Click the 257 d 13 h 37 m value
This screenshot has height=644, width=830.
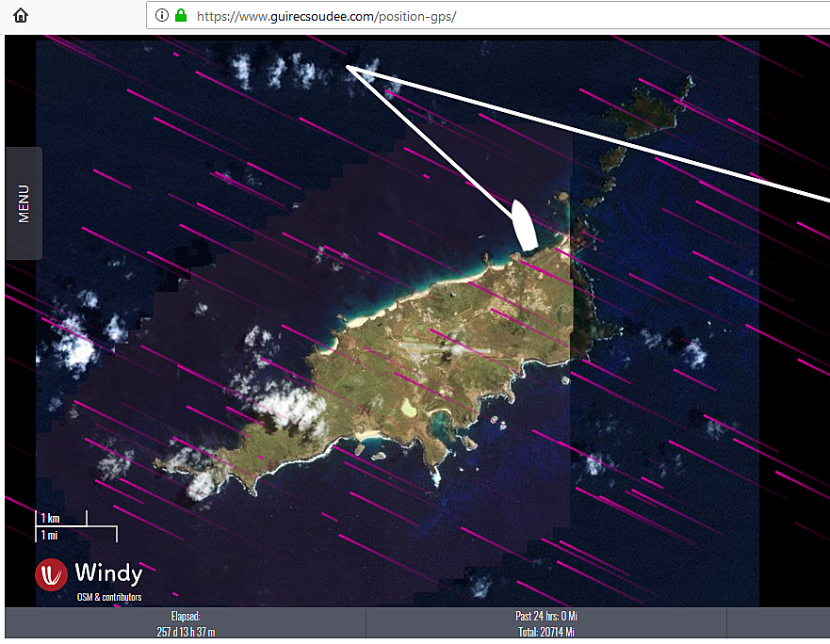coord(186,632)
